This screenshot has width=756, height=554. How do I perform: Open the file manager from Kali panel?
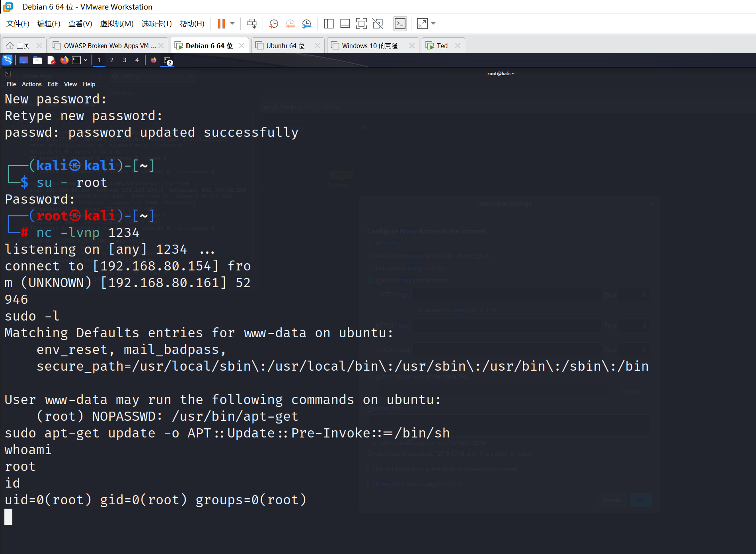pyautogui.click(x=37, y=60)
